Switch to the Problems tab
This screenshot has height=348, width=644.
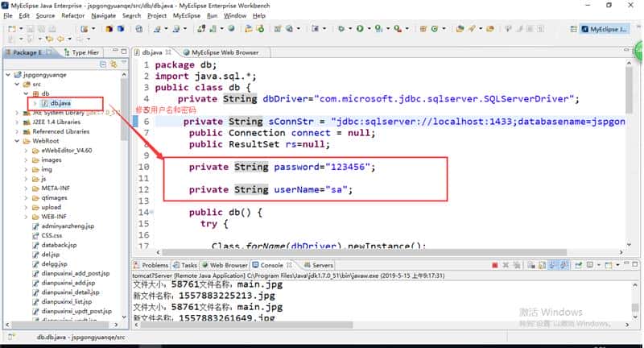coord(151,265)
